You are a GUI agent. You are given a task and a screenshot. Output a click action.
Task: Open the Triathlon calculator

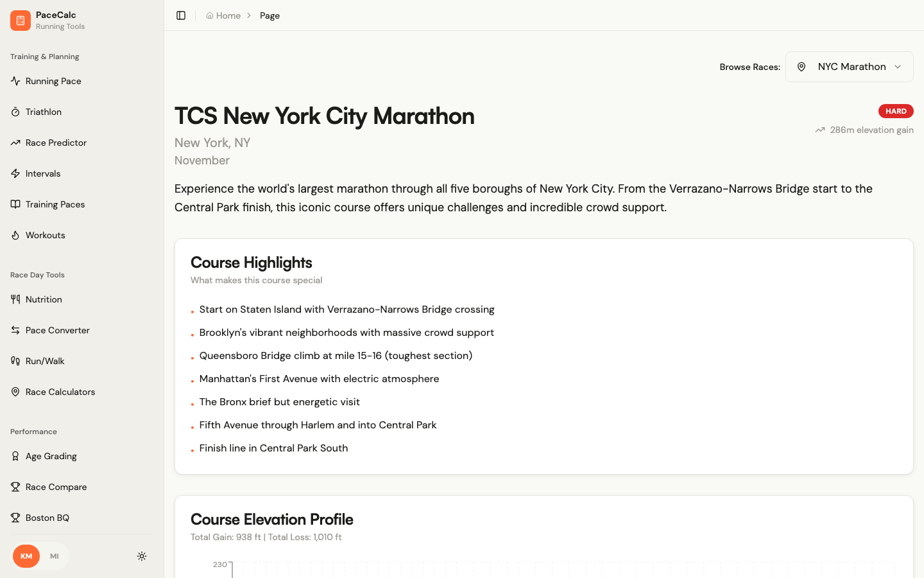[81, 112]
